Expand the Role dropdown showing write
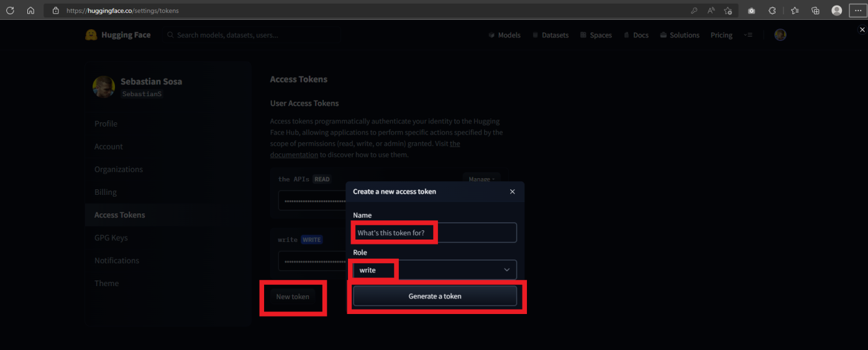 (435, 270)
